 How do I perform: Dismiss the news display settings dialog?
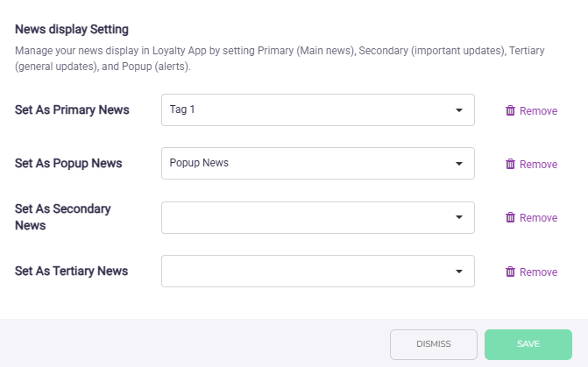[433, 344]
